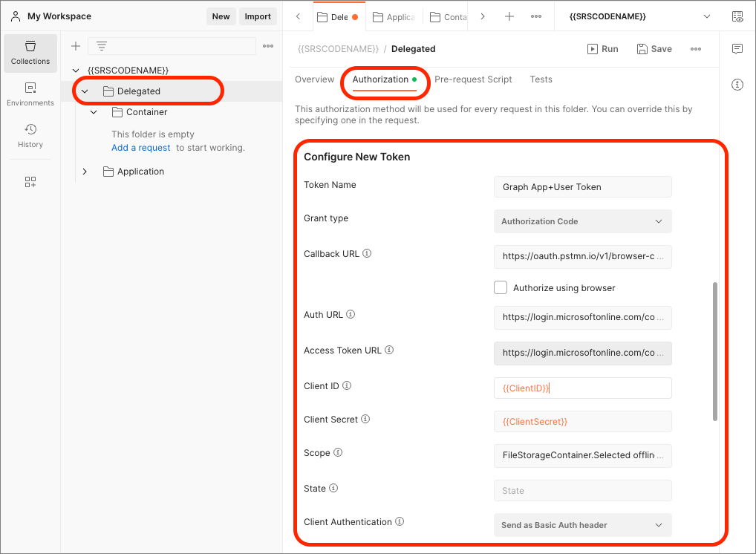Image resolution: width=756 pixels, height=554 pixels.
Task: Expand the Application folder in the collection tree
Action: tap(85, 171)
